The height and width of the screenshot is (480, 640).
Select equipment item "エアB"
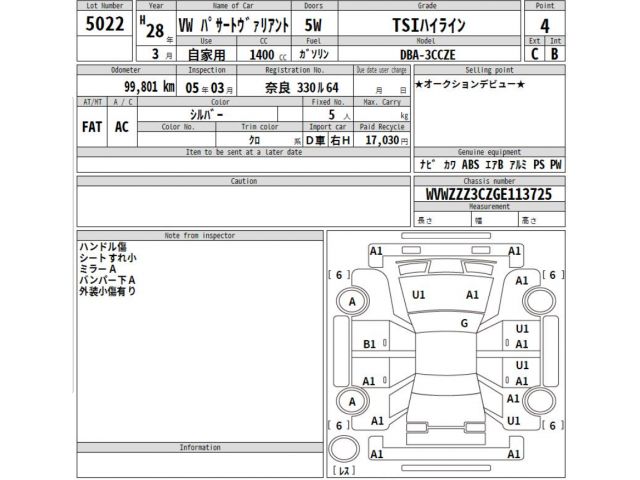point(494,164)
